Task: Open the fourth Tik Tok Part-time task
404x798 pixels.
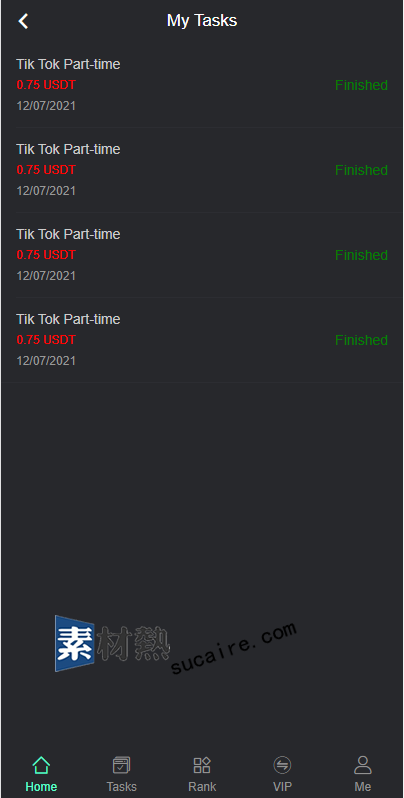Action: (x=202, y=340)
